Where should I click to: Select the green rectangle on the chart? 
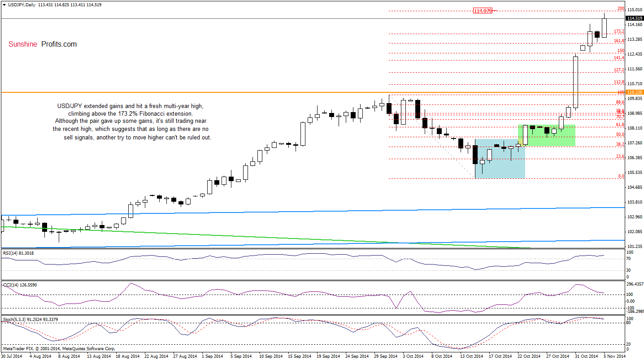tap(547, 135)
